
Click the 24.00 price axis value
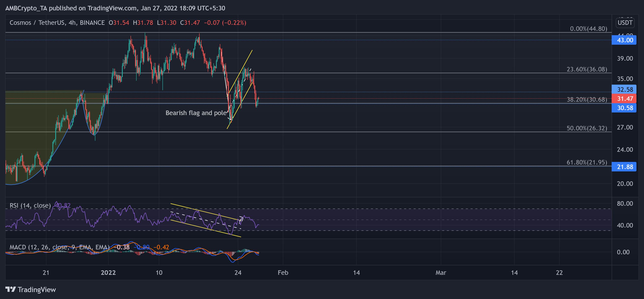[625, 149]
